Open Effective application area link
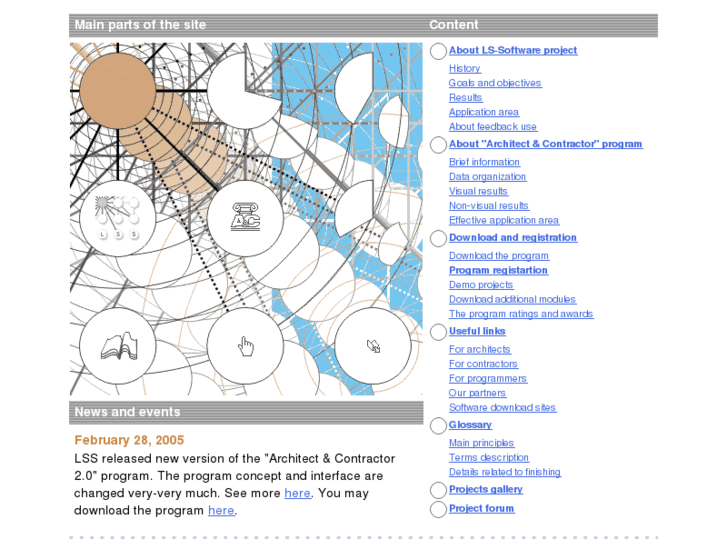This screenshot has width=727, height=545. click(504, 220)
